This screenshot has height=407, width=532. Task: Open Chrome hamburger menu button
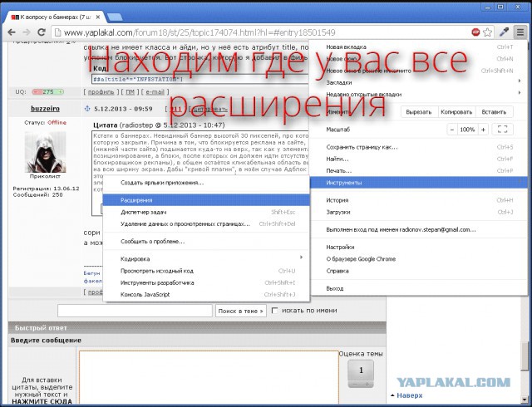(x=520, y=32)
